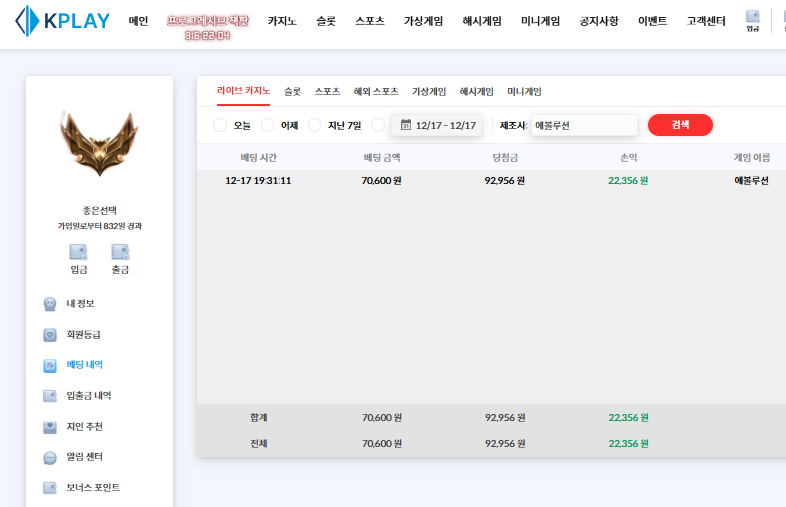786x507 pixels.
Task: Click the bronze rank emblem avatar
Action: [99, 141]
